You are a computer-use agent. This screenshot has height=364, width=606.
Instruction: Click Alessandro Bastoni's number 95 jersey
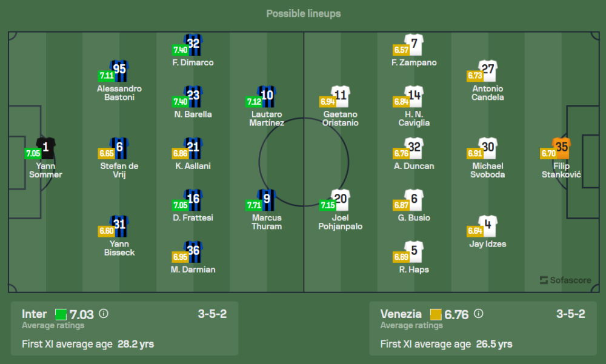pyautogui.click(x=119, y=70)
